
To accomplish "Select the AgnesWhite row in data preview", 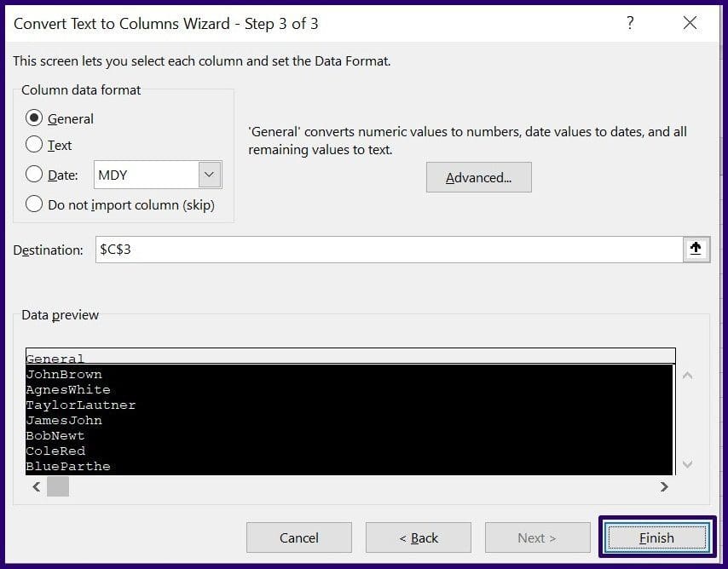I will (350, 389).
